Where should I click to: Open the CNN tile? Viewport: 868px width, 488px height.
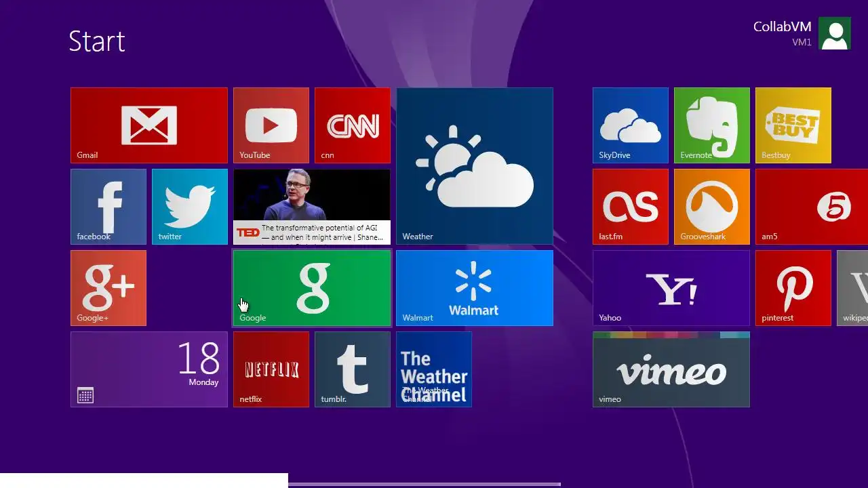tap(353, 125)
